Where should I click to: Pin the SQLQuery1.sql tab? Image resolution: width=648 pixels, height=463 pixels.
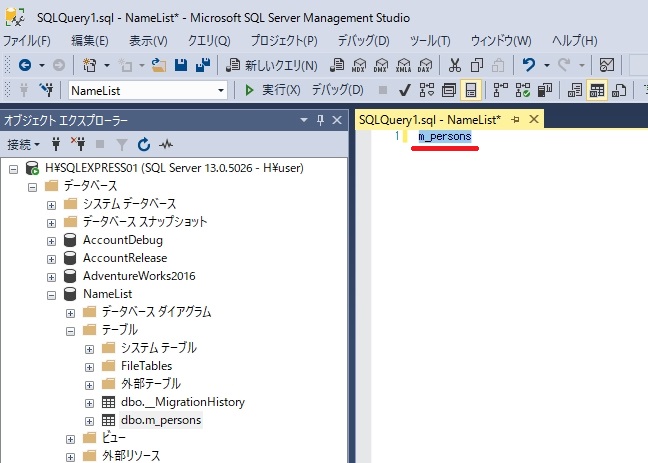tap(515, 120)
